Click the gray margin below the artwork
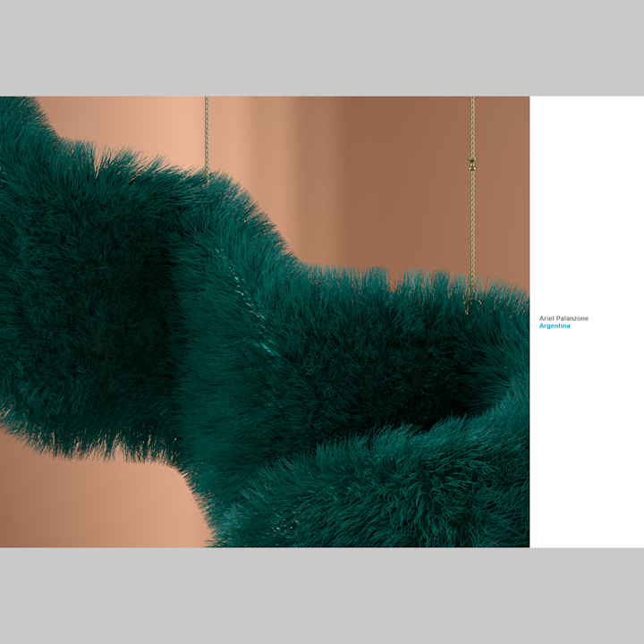 pos(322,595)
